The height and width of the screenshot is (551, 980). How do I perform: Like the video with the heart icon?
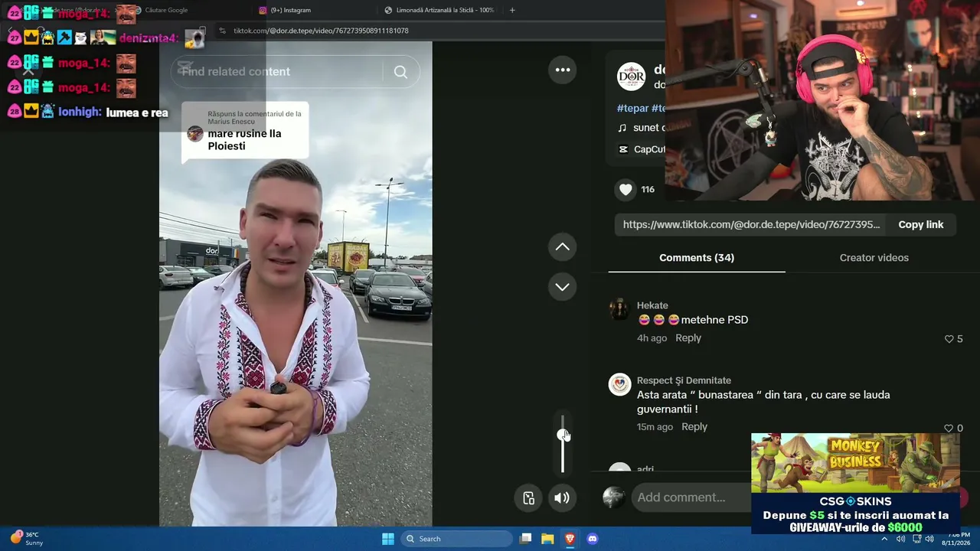626,189
